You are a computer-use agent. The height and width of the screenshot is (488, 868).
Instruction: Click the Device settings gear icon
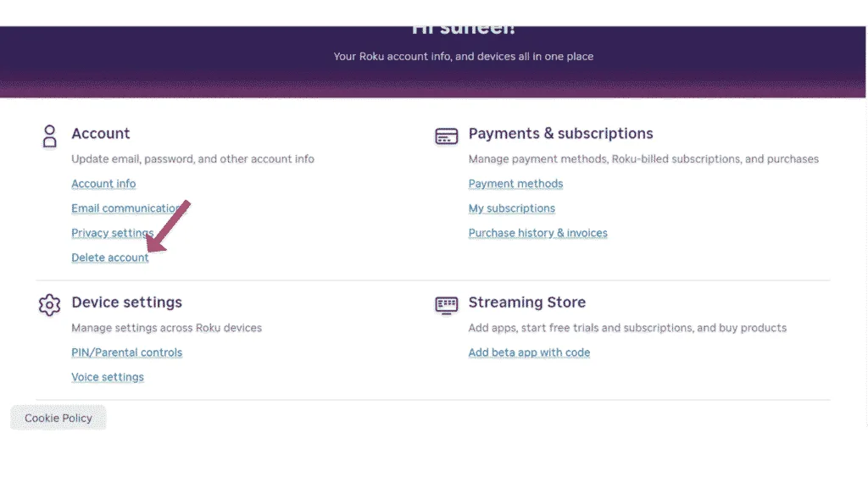tap(49, 305)
